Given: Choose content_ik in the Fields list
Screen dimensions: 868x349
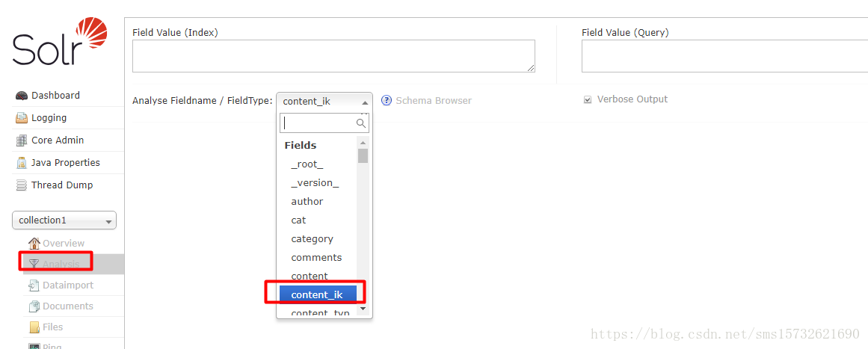Looking at the screenshot, I should pos(318,294).
